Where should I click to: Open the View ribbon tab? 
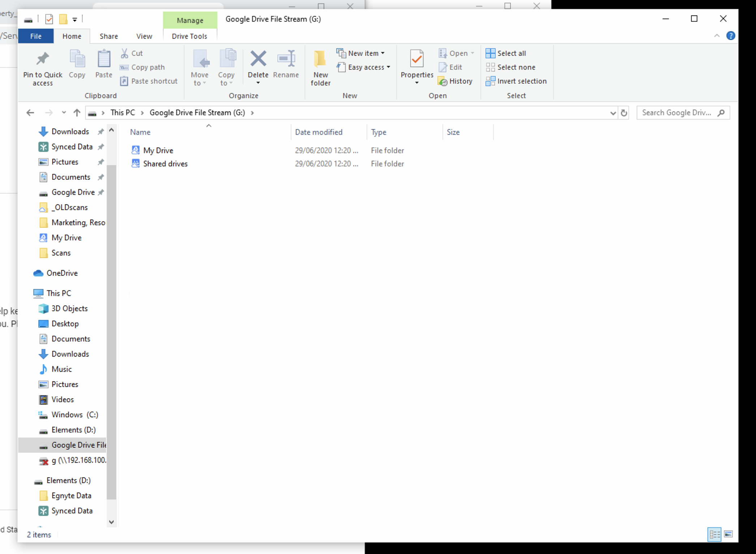click(x=144, y=36)
